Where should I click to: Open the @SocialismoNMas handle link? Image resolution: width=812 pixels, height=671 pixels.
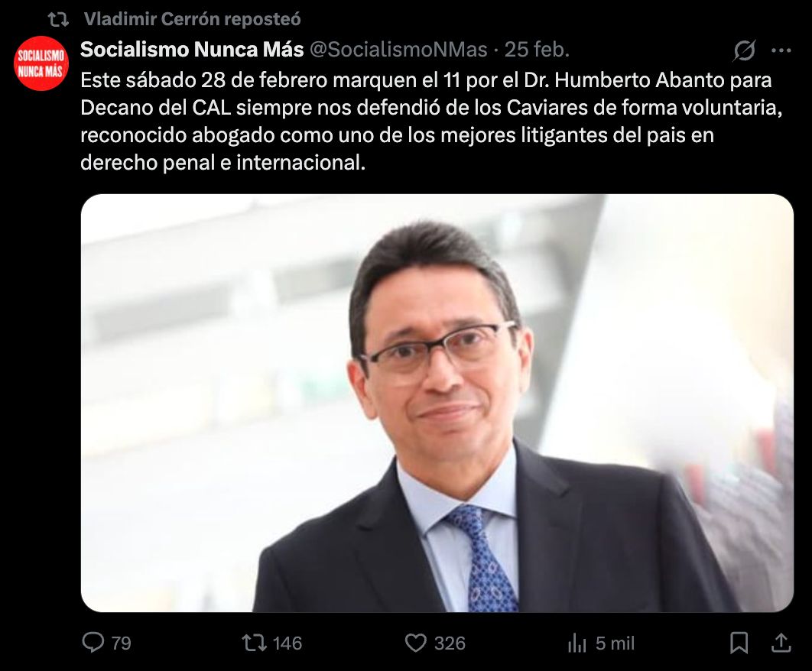tap(398, 50)
